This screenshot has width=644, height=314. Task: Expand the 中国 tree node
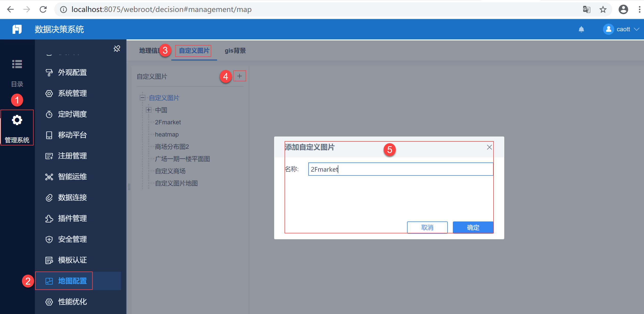click(149, 110)
